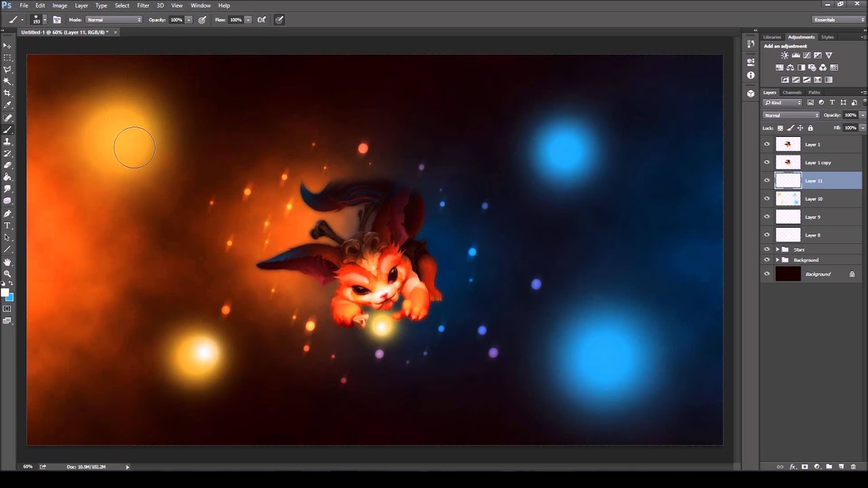Toggle lock transparent pixels
Image resolution: width=868 pixels, height=488 pixels.
(x=780, y=127)
